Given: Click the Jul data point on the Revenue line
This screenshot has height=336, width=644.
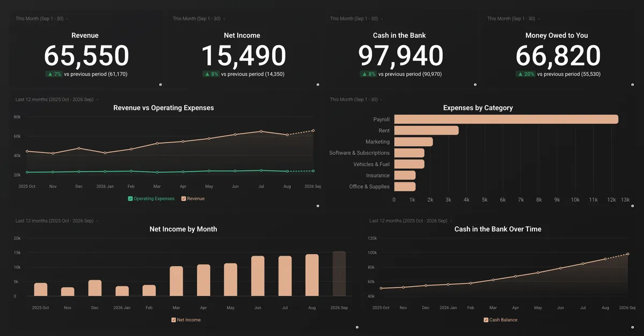Looking at the screenshot, I should pyautogui.click(x=261, y=131).
